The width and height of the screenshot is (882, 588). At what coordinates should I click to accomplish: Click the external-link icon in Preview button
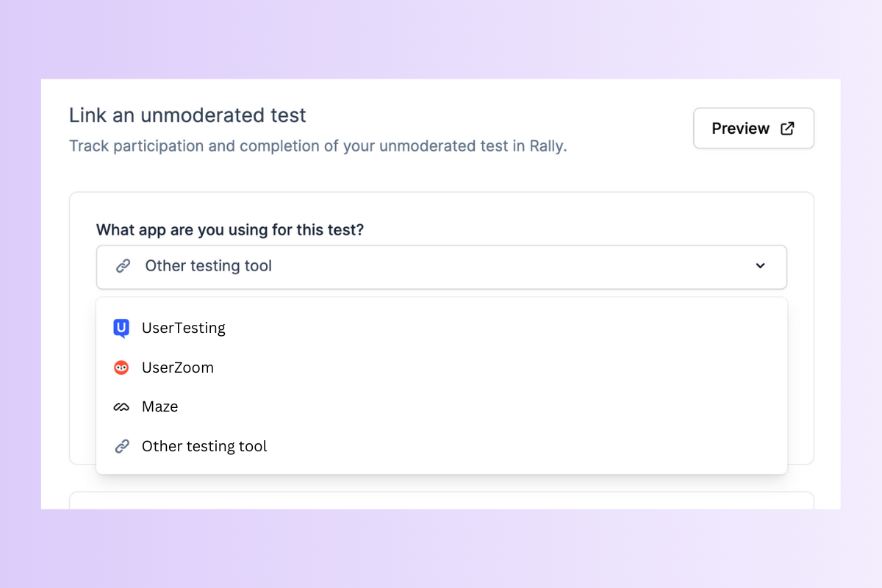(787, 128)
